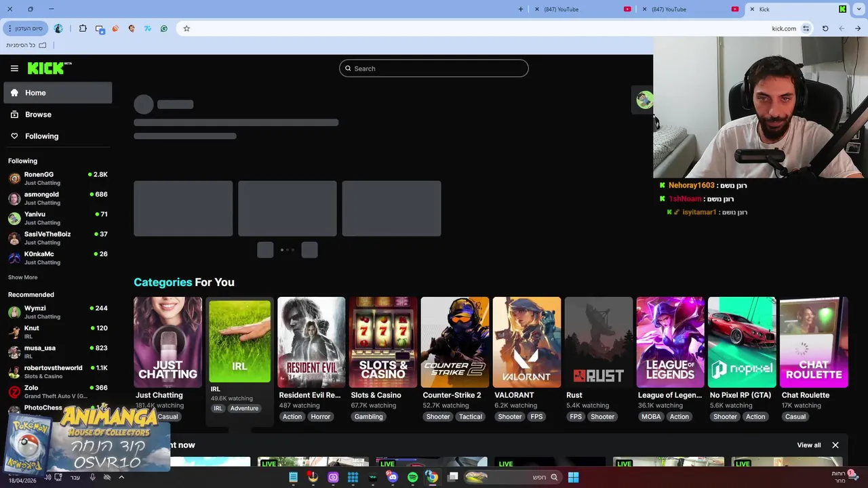Screen dimensions: 868x488
Task: Open Yanivu's channel in the Following list
Action: (x=58, y=218)
